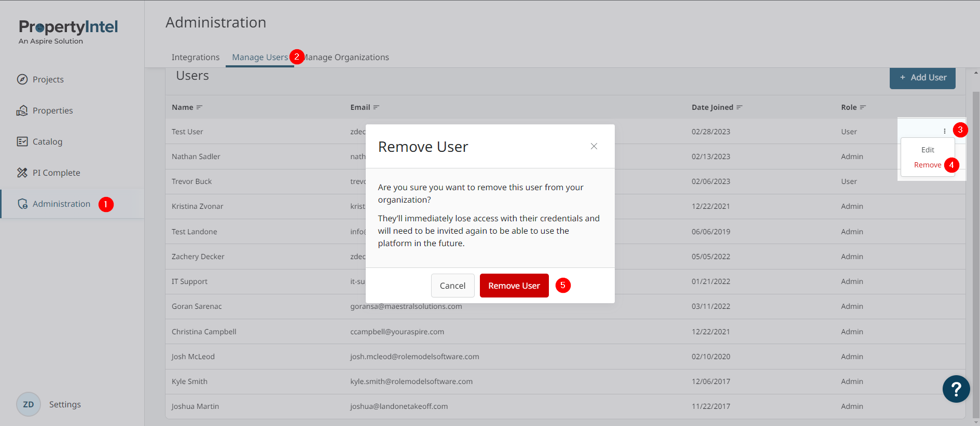Select the Josh McLeod row
Viewport: 980px width, 426px height.
pyautogui.click(x=565, y=357)
